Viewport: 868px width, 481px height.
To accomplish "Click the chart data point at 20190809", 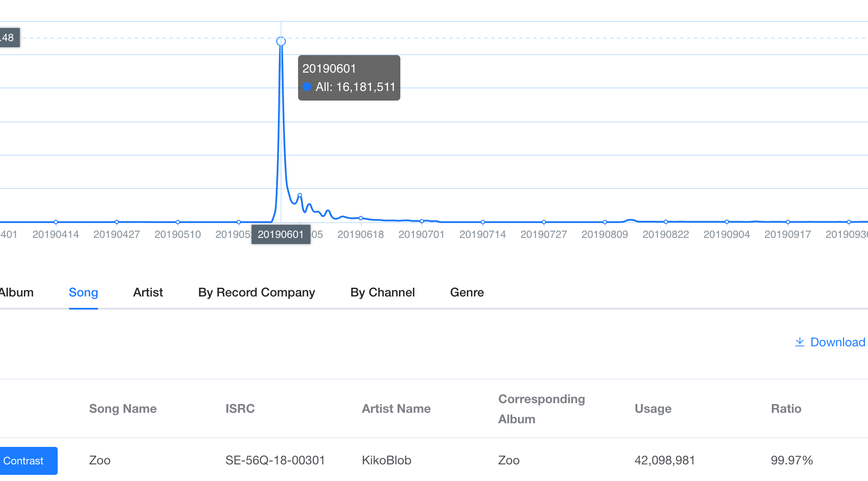I will click(x=604, y=222).
